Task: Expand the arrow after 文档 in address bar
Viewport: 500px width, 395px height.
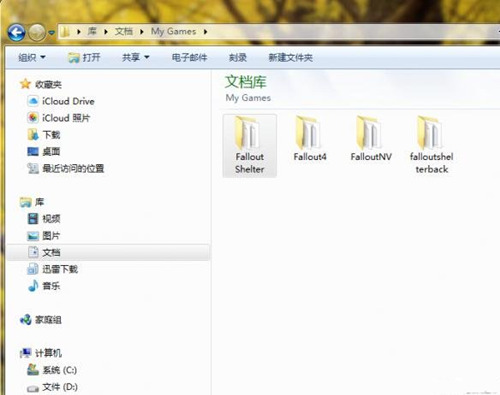Action: point(142,32)
